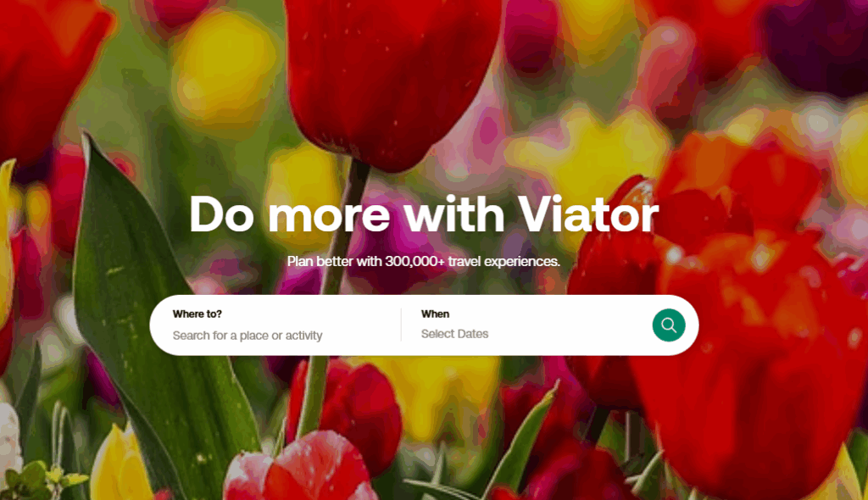
Task: Click the small yellow tulip at bottom left
Action: pyautogui.click(x=120, y=464)
